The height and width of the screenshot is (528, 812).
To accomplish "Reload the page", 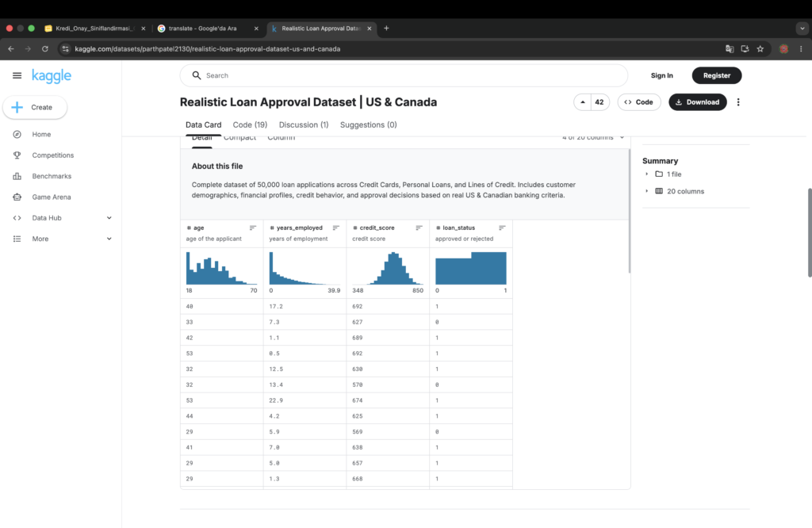I will (45, 48).
